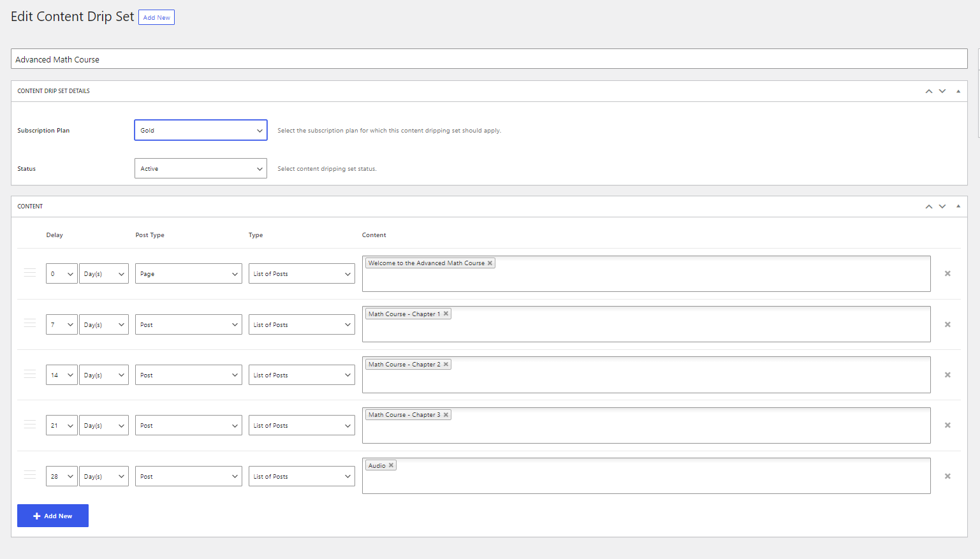
Task: Open the Status dropdown showing Active
Action: pyautogui.click(x=201, y=168)
